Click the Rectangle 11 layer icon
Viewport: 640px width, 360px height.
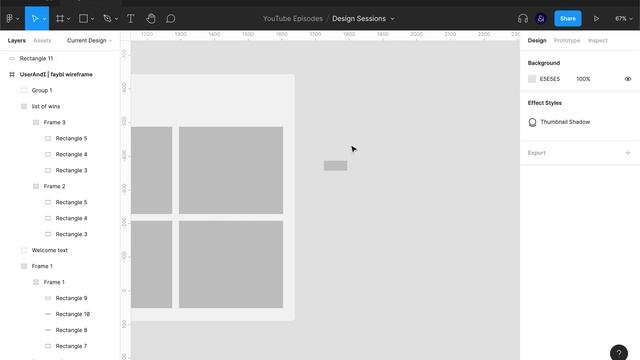pyautogui.click(x=12, y=58)
